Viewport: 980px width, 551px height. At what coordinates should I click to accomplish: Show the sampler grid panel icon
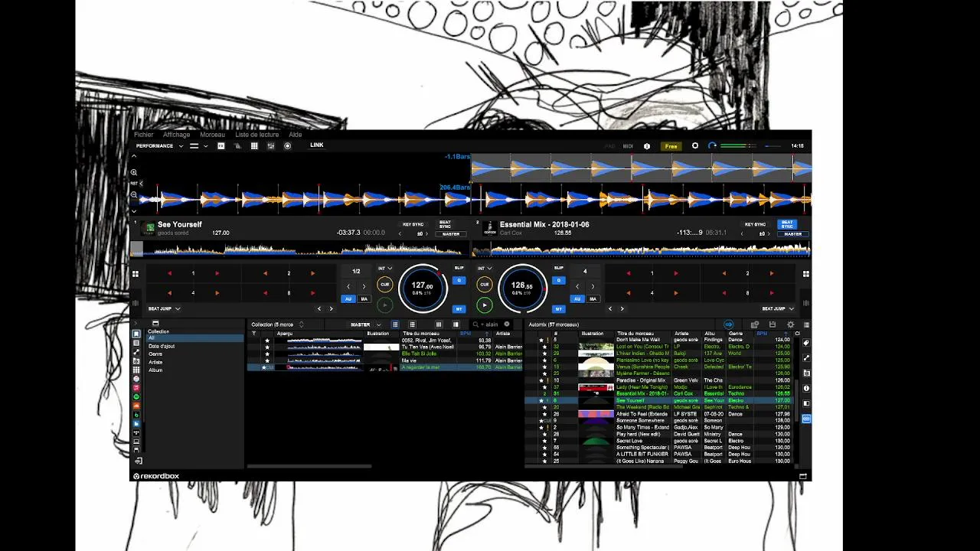(254, 146)
